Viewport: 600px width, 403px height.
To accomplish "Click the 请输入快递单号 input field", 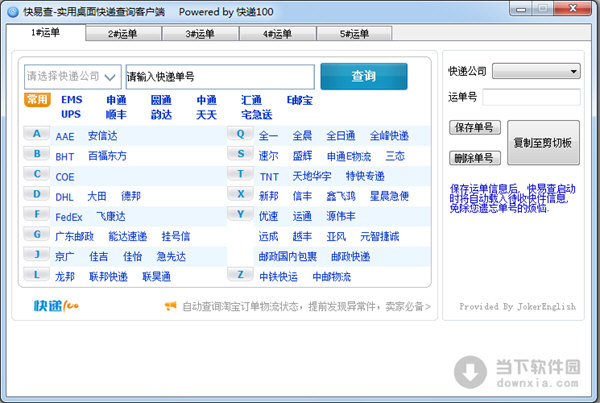I will pyautogui.click(x=220, y=77).
